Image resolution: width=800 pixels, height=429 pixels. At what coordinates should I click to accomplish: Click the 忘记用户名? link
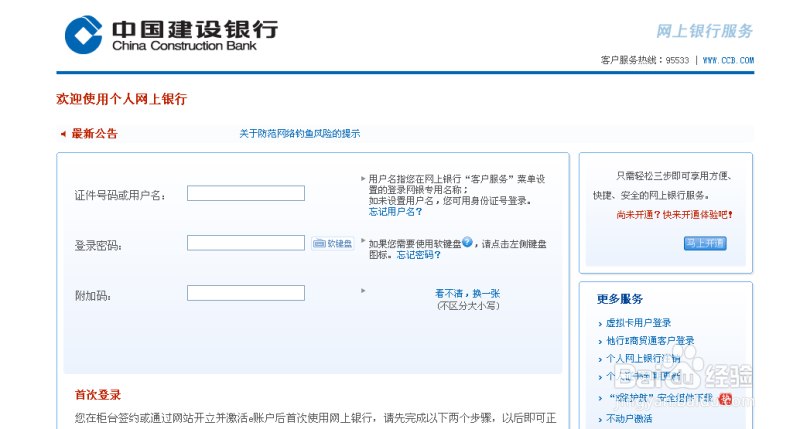pos(395,212)
